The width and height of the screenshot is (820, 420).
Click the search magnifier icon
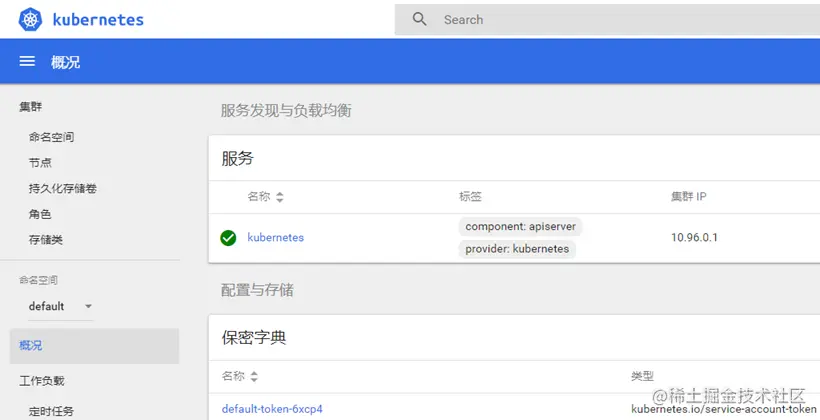point(419,19)
